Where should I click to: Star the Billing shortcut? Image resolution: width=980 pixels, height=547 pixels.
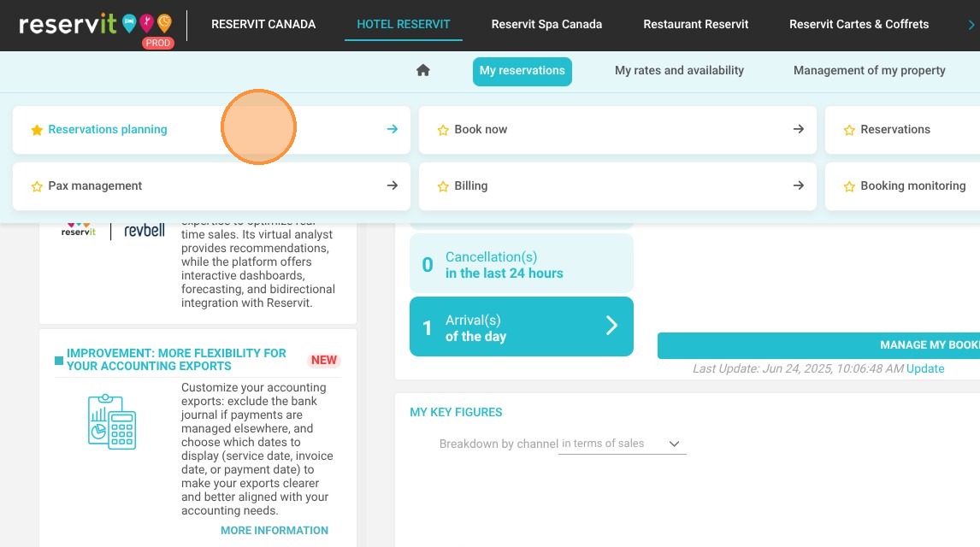pyautogui.click(x=443, y=186)
